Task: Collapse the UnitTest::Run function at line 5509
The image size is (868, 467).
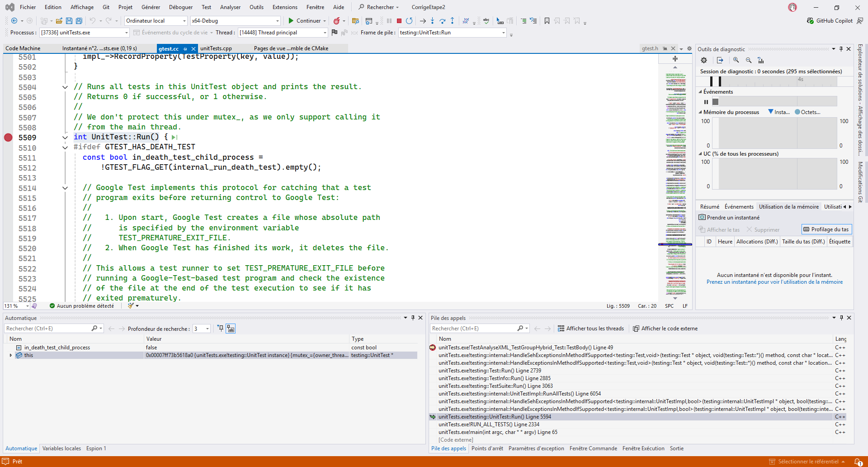Action: tap(65, 137)
